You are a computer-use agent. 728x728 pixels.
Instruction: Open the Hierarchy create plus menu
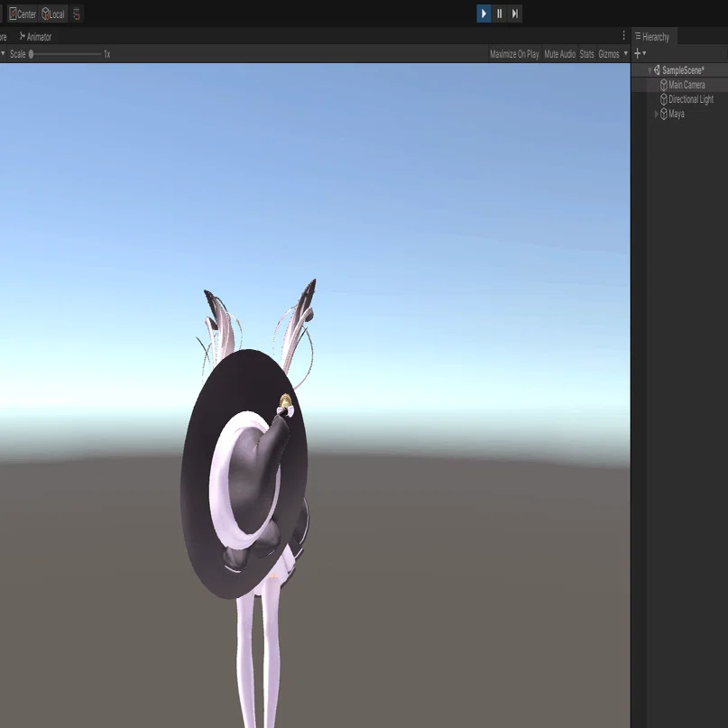640,54
